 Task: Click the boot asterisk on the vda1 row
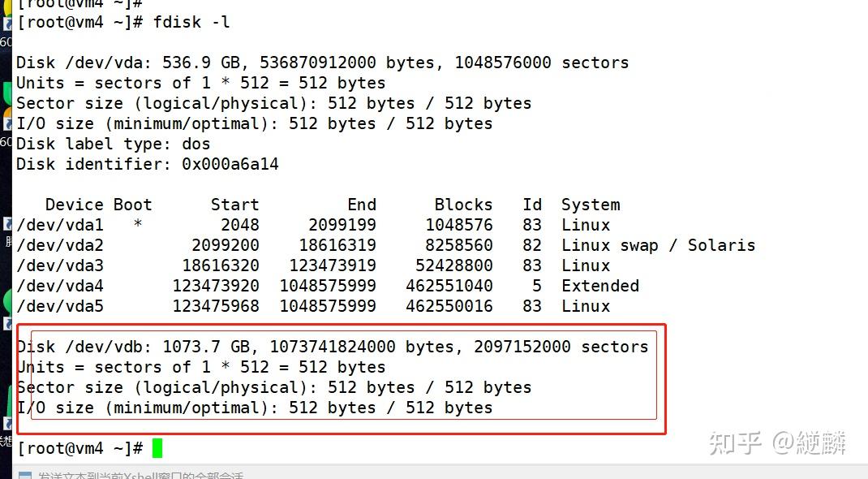click(138, 225)
